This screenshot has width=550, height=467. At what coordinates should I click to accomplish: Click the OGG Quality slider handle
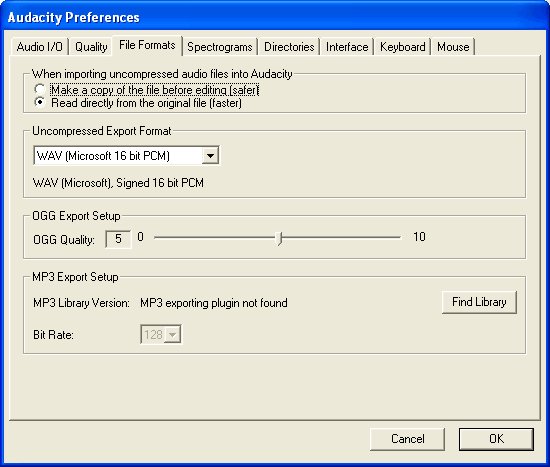tap(279, 238)
